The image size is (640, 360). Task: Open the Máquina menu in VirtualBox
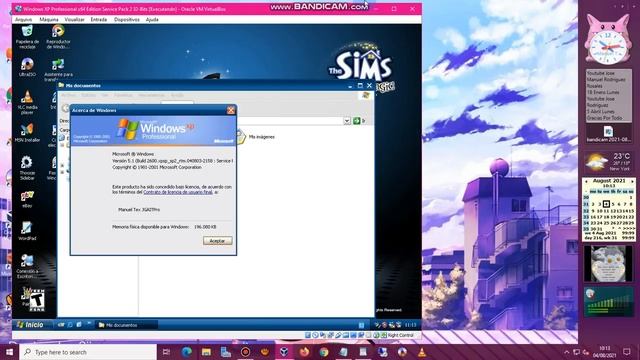coord(49,20)
